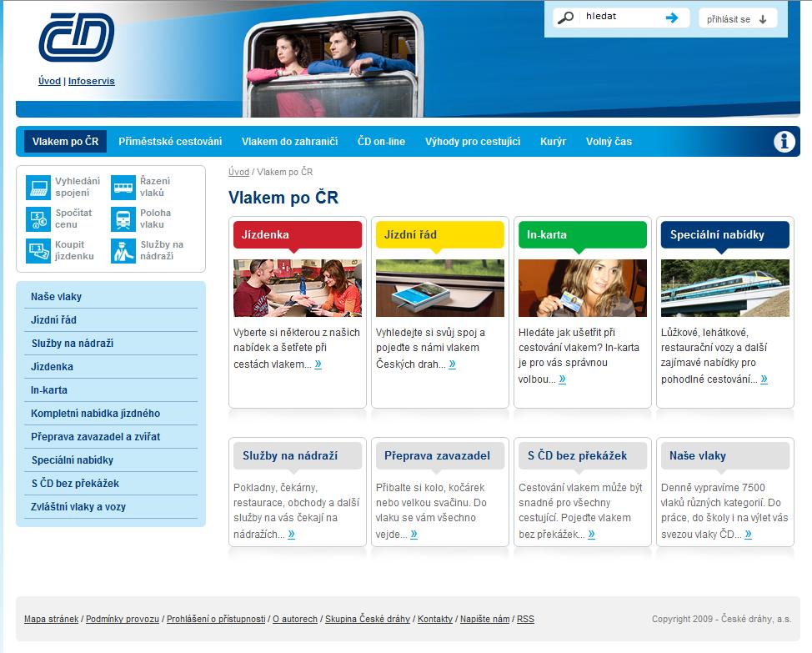The width and height of the screenshot is (812, 653).
Task: Open Vyhledání spojení laptop icon
Action: 38,187
